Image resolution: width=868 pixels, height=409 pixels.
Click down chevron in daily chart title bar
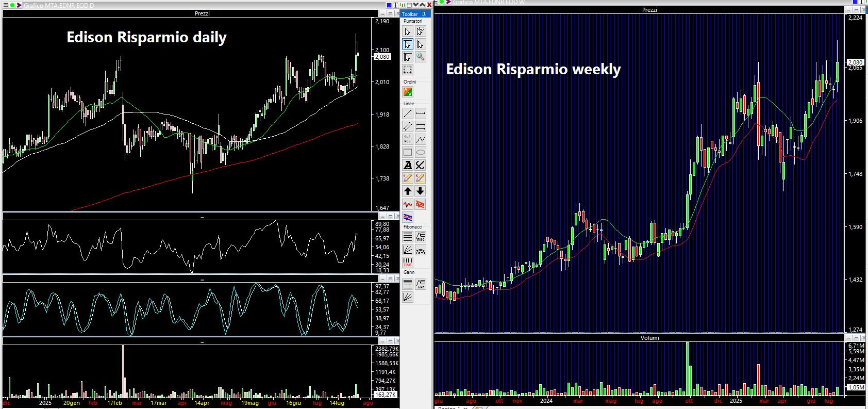point(416,5)
